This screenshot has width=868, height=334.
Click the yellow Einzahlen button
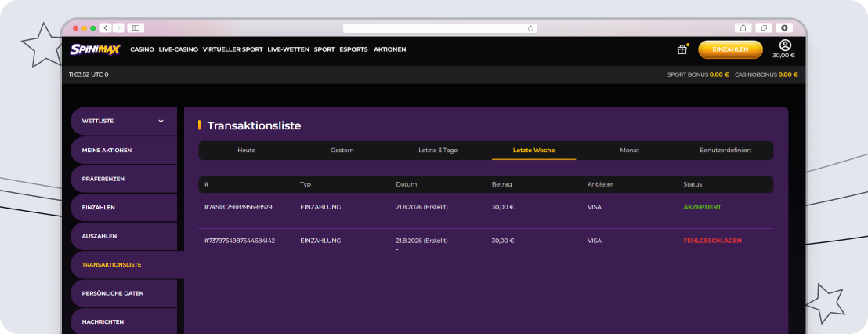pyautogui.click(x=730, y=49)
